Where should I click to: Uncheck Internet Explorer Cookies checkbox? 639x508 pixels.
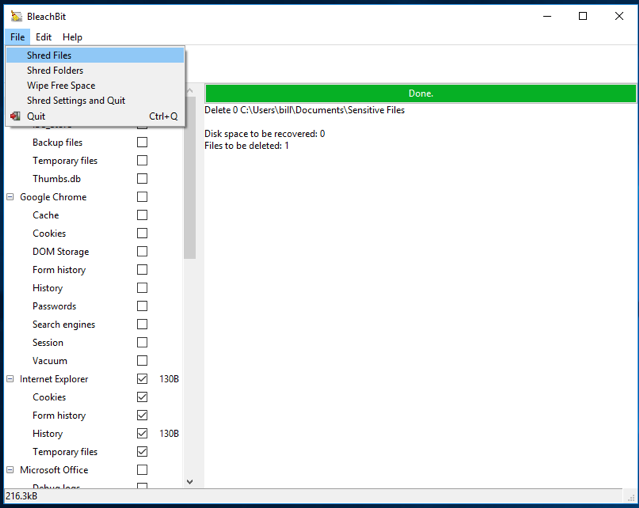(142, 397)
